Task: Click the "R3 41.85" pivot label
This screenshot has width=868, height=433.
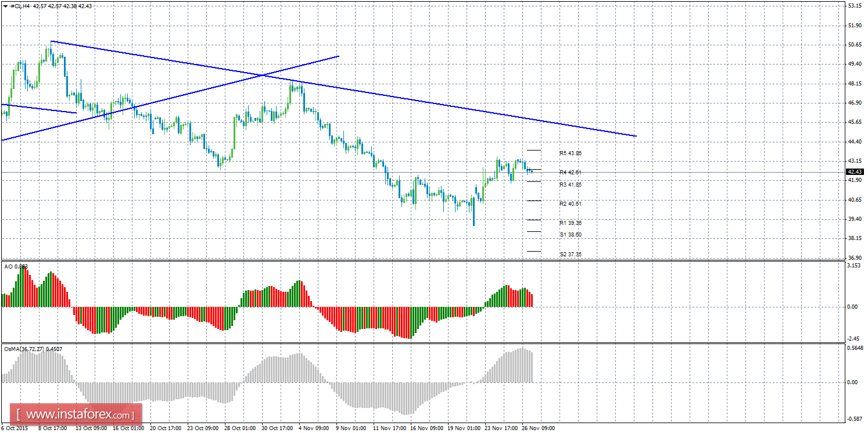Action: [x=571, y=185]
